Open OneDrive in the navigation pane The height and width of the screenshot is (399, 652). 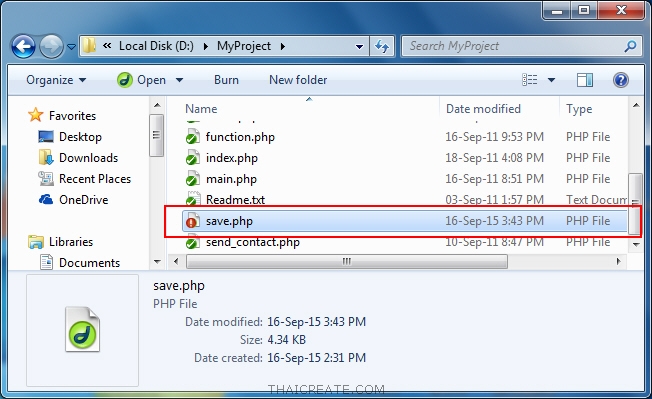pos(84,200)
